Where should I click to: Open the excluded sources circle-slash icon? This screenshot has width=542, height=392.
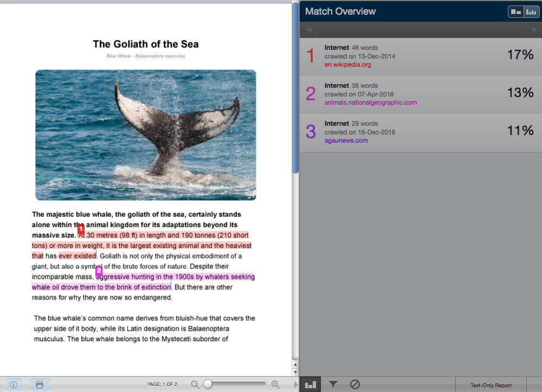click(x=354, y=384)
